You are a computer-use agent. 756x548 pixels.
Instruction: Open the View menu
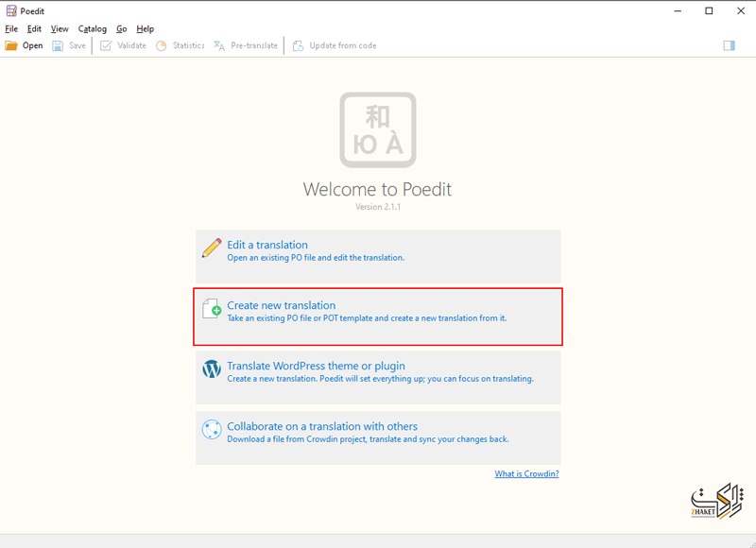60,29
